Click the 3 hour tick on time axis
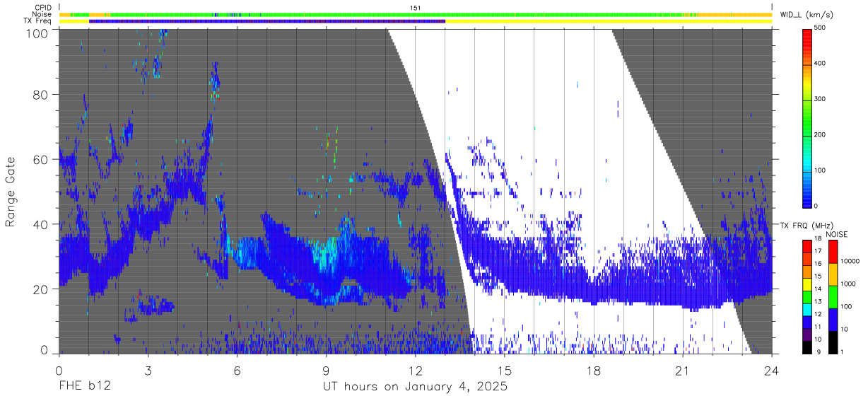 148,370
